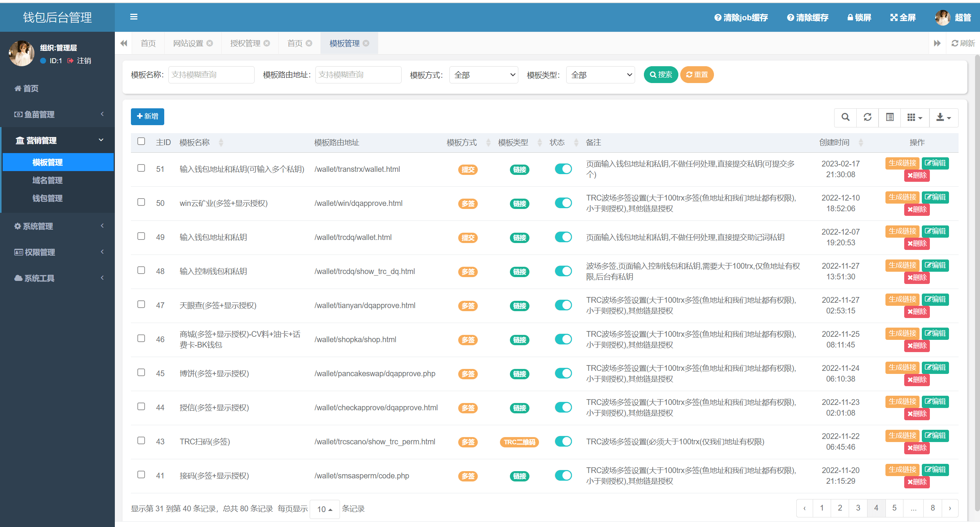Tick the select-all header checkbox
980x527 pixels.
tap(141, 141)
